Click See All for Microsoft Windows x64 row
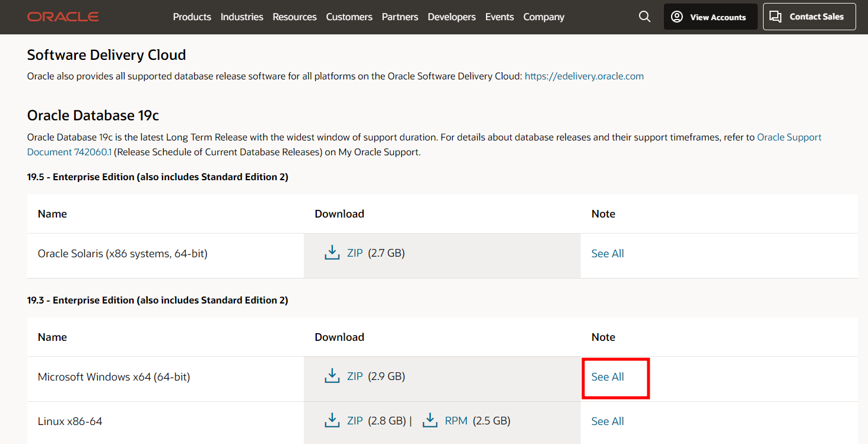The height and width of the screenshot is (444, 868). (608, 377)
